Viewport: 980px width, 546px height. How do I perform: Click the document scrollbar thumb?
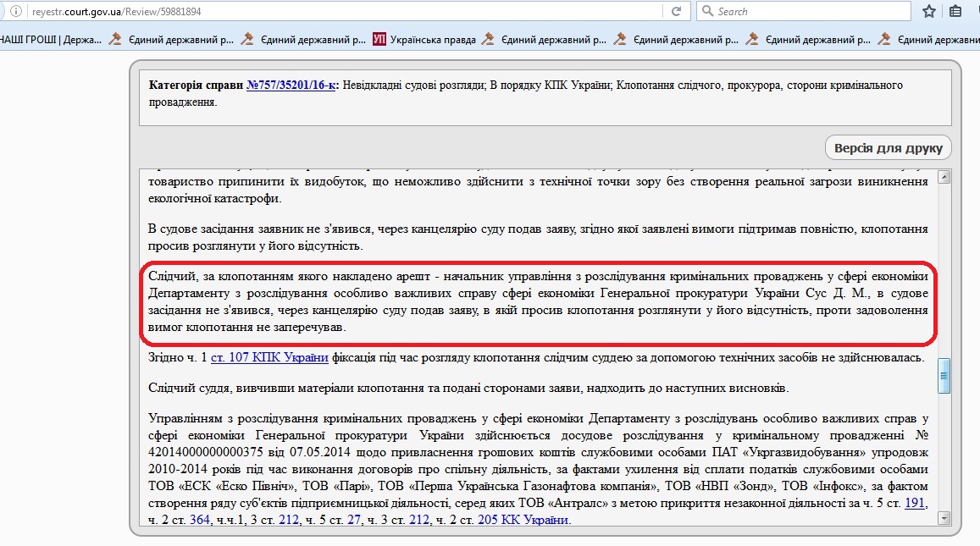(944, 376)
